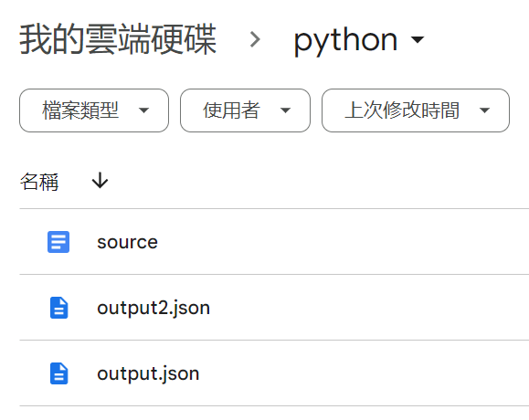Expand the python folder dropdown menu
The height and width of the screenshot is (420, 529).
[418, 39]
